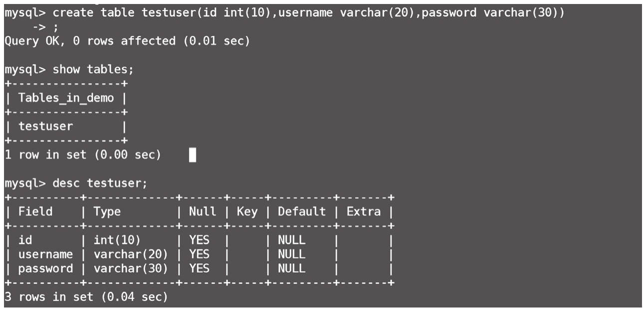The width and height of the screenshot is (644, 309).
Task: Click the "1 row in set" result line
Action: pos(83,155)
